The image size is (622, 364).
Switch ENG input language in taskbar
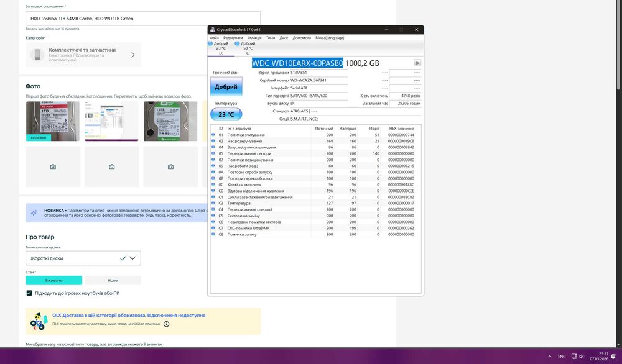click(562, 357)
